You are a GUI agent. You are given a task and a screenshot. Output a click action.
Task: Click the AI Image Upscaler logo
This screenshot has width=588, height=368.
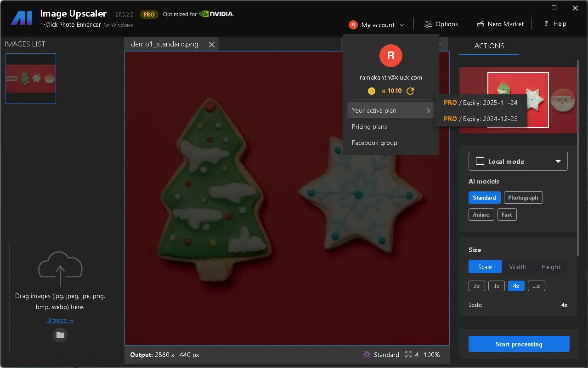pyautogui.click(x=22, y=19)
